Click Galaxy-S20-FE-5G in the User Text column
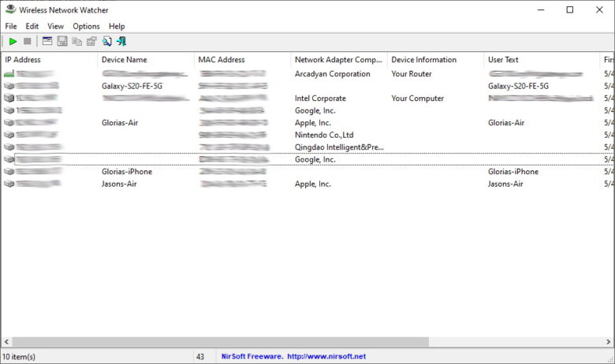Image resolution: width=615 pixels, height=364 pixels. (518, 86)
